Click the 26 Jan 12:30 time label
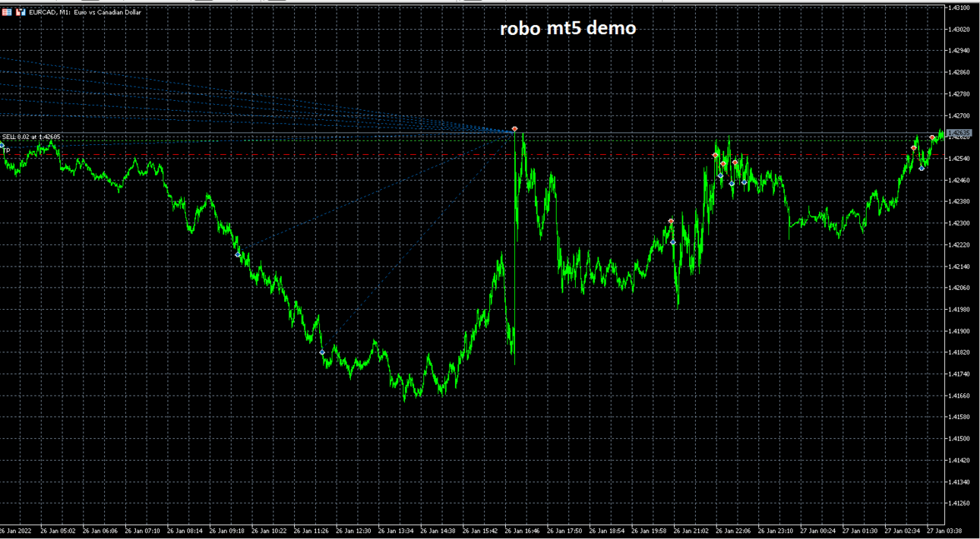 pyautogui.click(x=353, y=531)
